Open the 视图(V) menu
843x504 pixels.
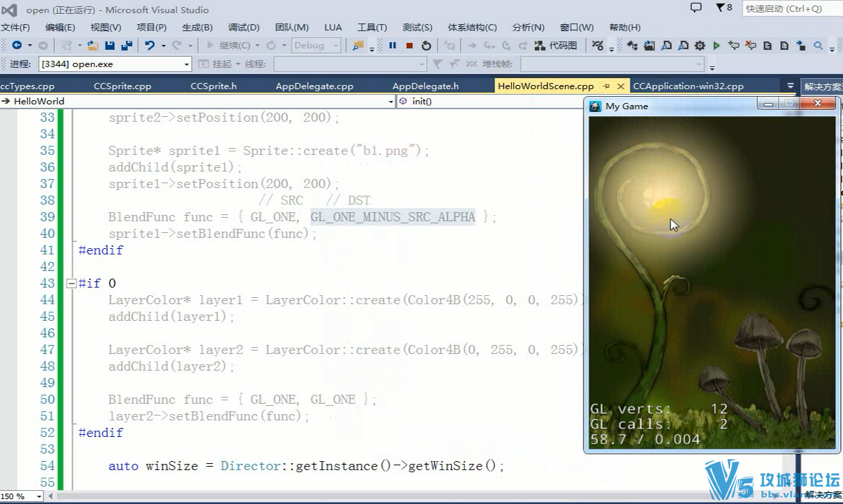pyautogui.click(x=106, y=27)
